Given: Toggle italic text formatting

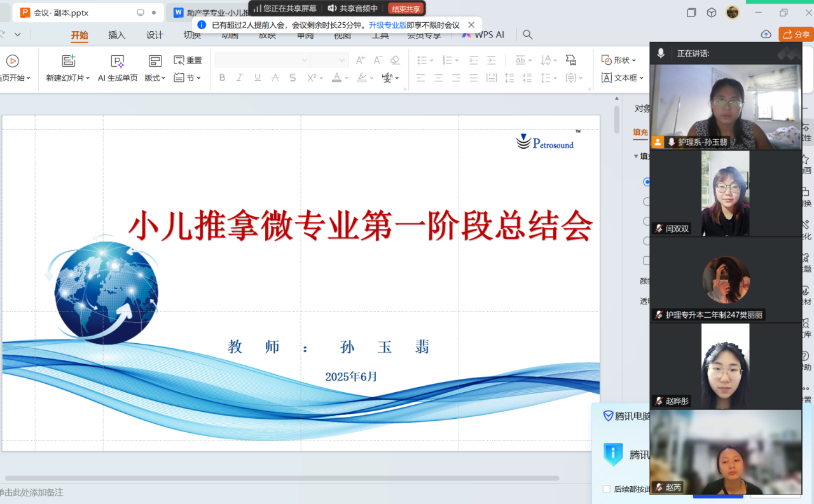Looking at the screenshot, I should pyautogui.click(x=240, y=78).
